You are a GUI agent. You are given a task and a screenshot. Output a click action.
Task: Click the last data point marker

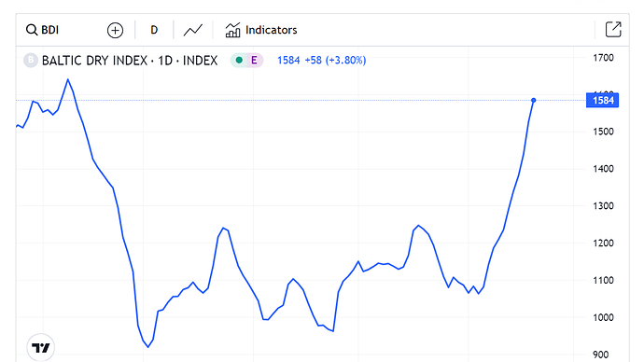tap(534, 100)
